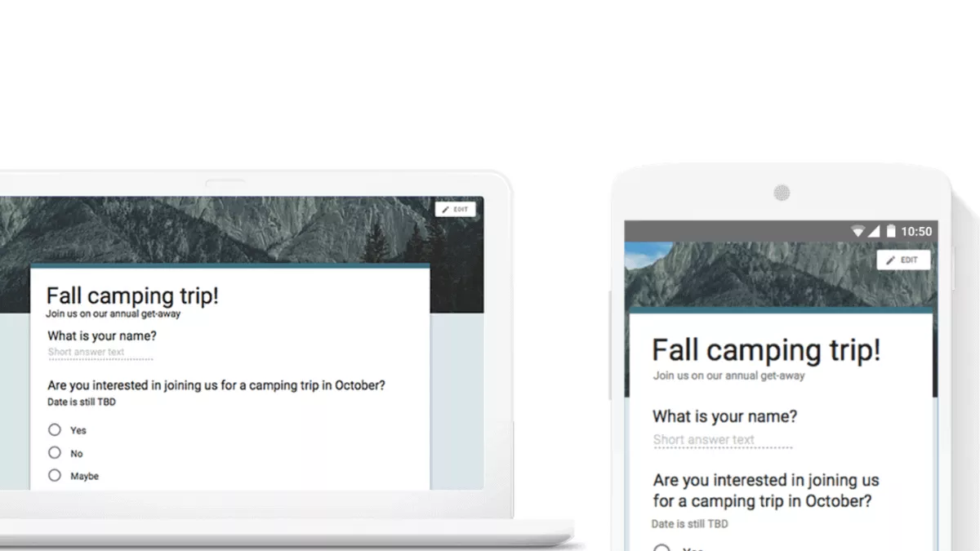Click the EDIT button on phone screen
The height and width of the screenshot is (551, 980).
point(903,260)
